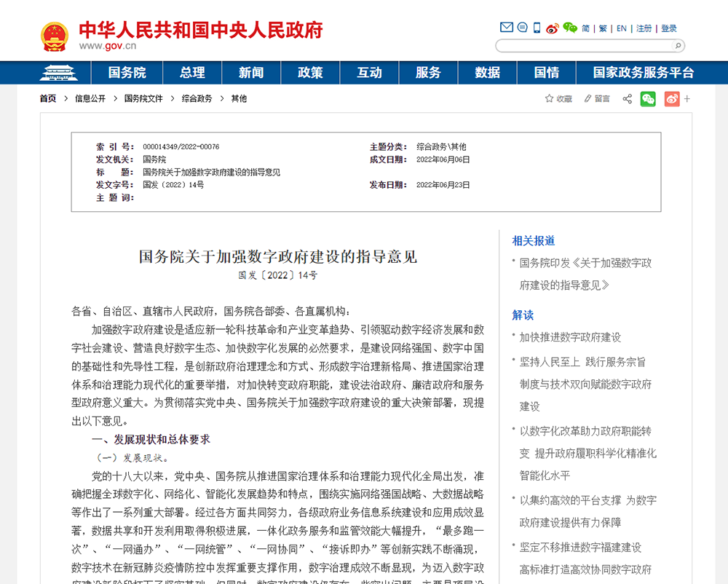
Task: Click 留言 to leave a message
Action: 596,98
